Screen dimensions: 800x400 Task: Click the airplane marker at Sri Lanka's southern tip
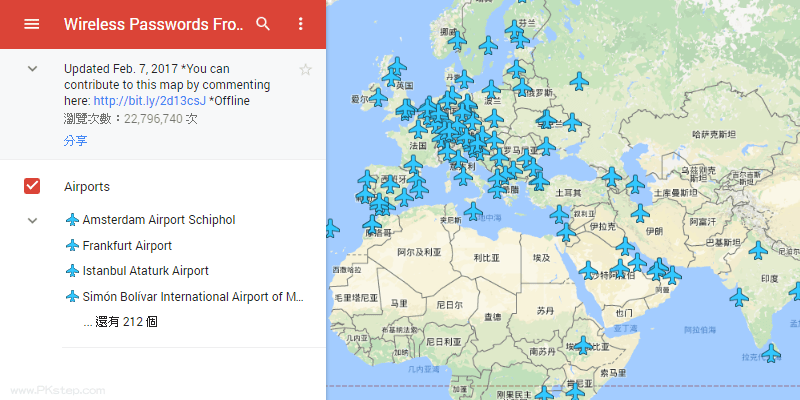[770, 353]
